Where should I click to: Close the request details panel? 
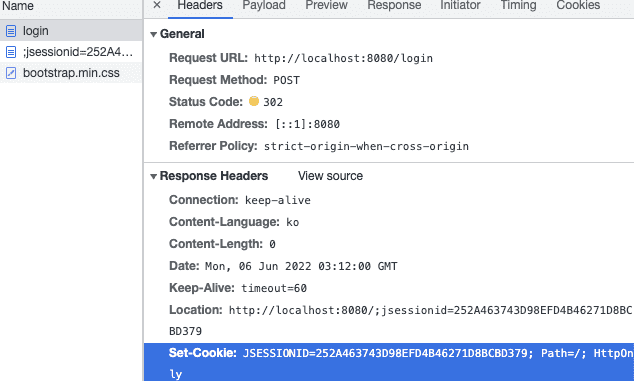tap(157, 5)
